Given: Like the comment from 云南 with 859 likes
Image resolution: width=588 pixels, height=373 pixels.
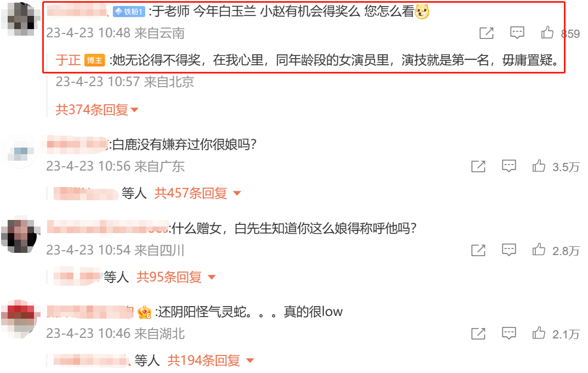Looking at the screenshot, I should click(x=547, y=33).
